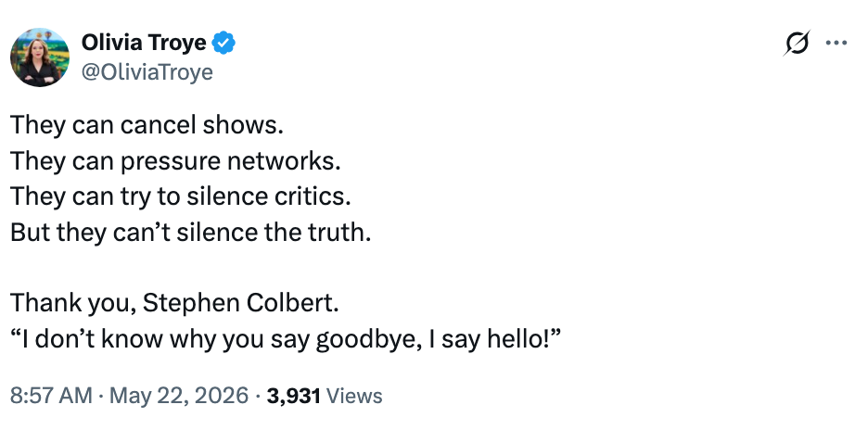
Task: Click the 'Thank you, Stephen Colbert.' line
Action: pos(174,303)
